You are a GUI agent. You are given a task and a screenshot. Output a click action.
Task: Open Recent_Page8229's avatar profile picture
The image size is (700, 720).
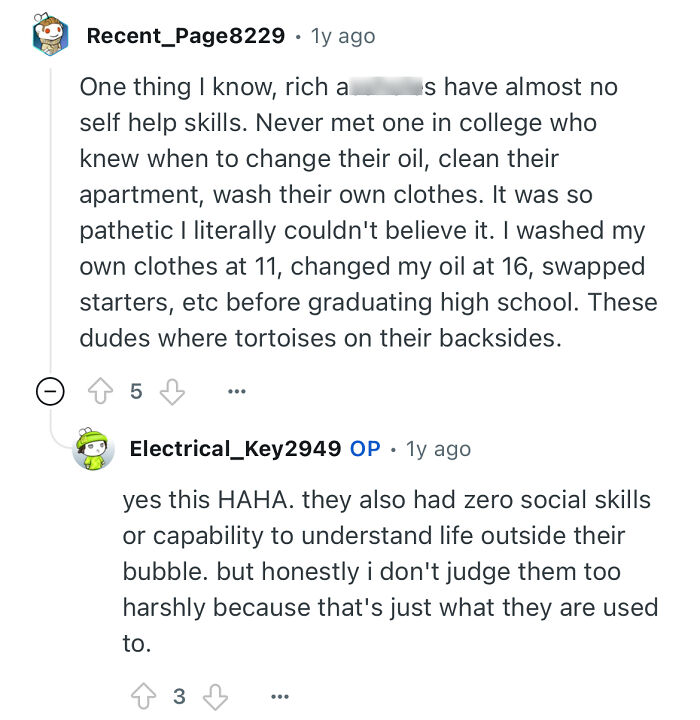point(50,36)
